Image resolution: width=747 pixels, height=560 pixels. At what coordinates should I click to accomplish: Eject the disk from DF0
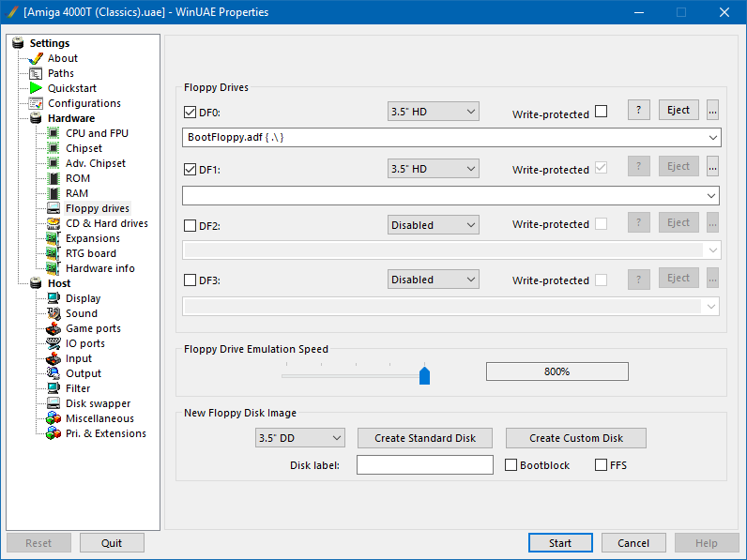[x=678, y=110]
